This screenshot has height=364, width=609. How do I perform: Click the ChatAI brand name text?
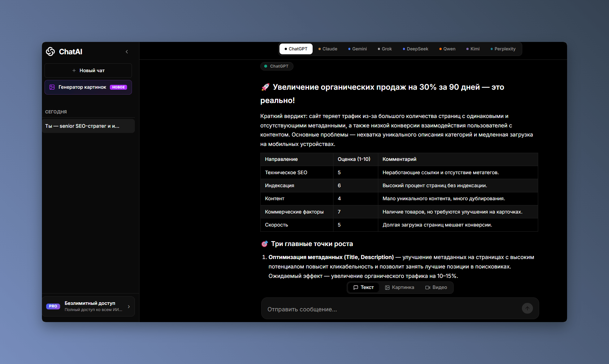tap(71, 52)
